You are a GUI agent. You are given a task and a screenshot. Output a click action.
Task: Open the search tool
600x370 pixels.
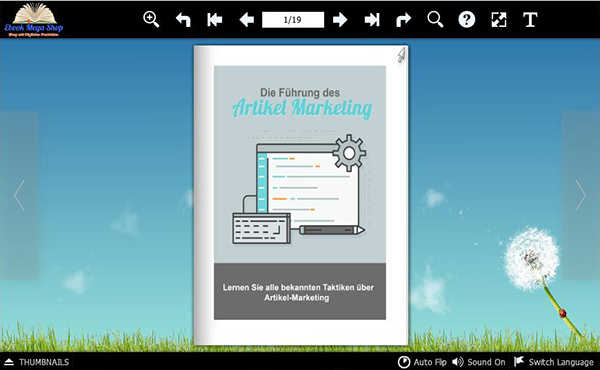point(435,19)
